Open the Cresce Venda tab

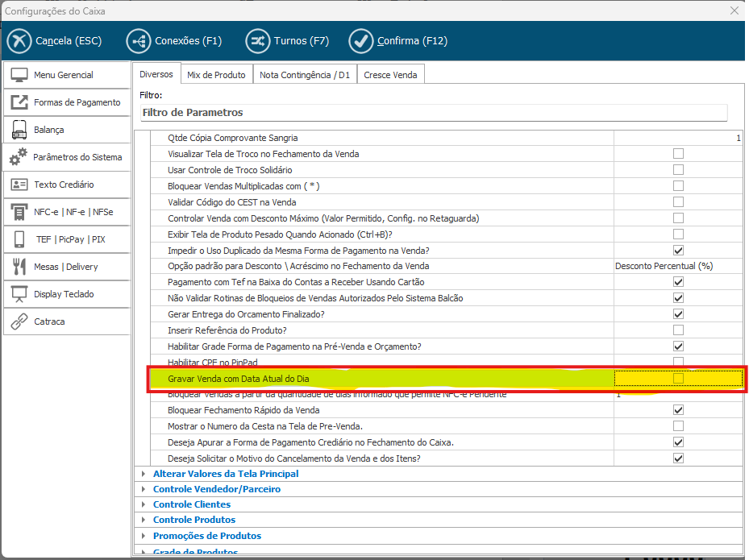coord(390,75)
